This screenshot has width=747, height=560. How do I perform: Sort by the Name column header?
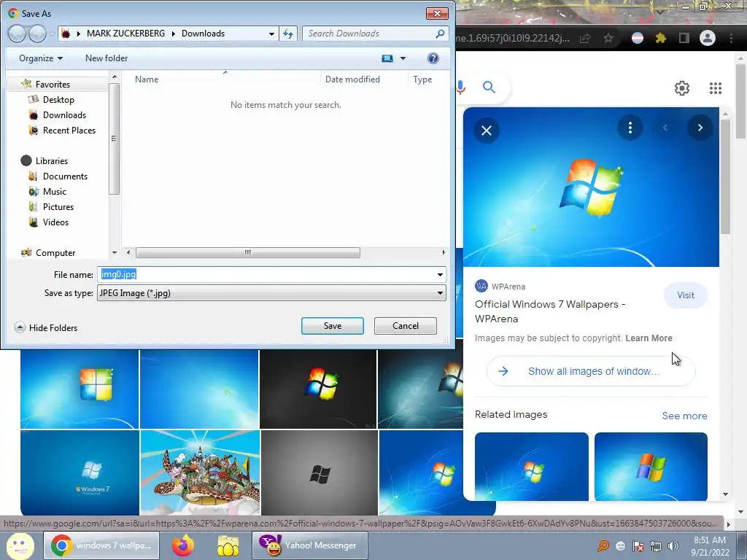pos(146,79)
